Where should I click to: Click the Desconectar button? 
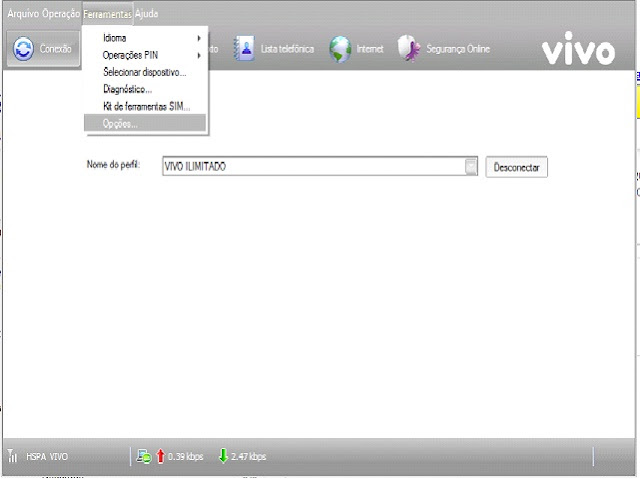[x=516, y=167]
